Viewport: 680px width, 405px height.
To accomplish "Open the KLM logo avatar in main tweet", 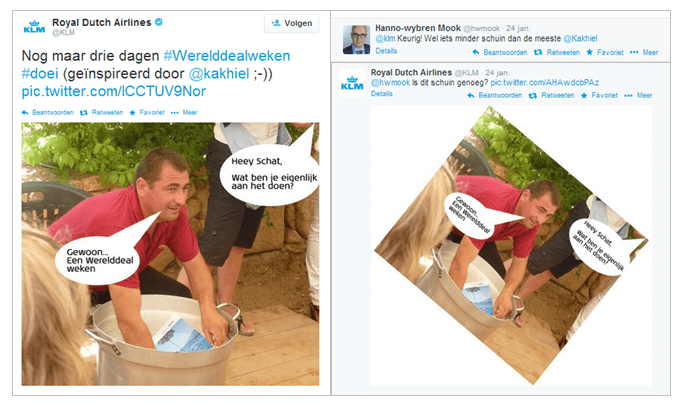I will coord(34,27).
